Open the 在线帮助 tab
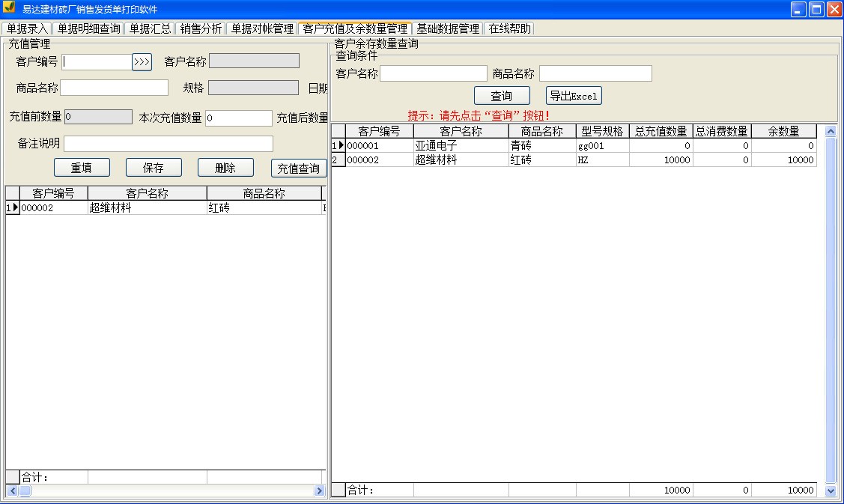Viewport: 844px width, 504px height. (x=509, y=28)
